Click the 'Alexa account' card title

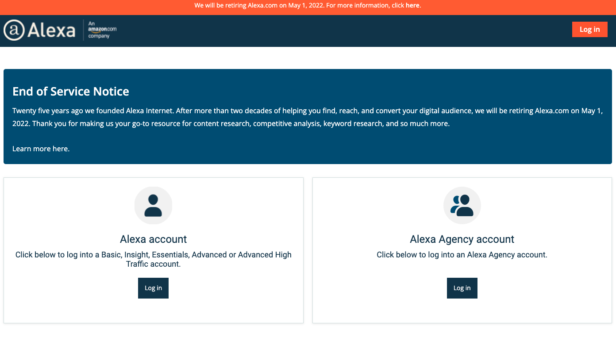(153, 239)
